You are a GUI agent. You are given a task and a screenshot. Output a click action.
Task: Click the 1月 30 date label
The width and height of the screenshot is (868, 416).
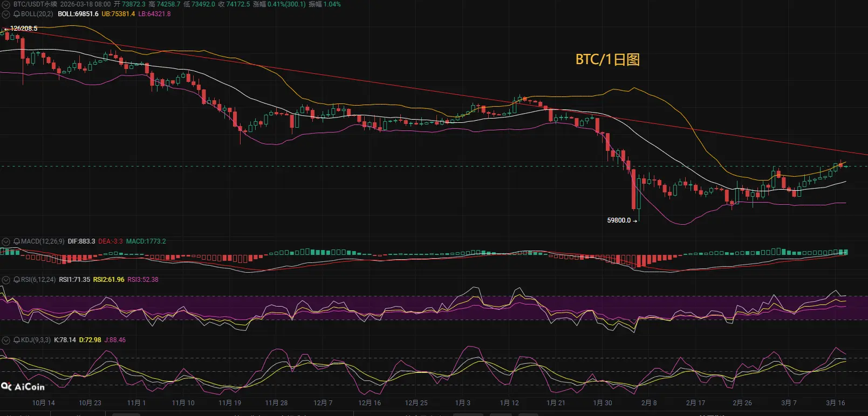pyautogui.click(x=603, y=403)
